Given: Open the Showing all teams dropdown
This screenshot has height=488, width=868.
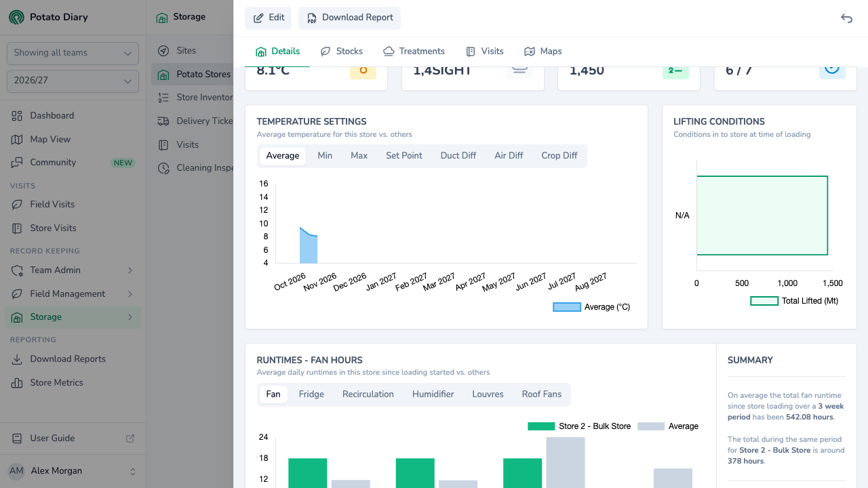Looking at the screenshot, I should 73,53.
